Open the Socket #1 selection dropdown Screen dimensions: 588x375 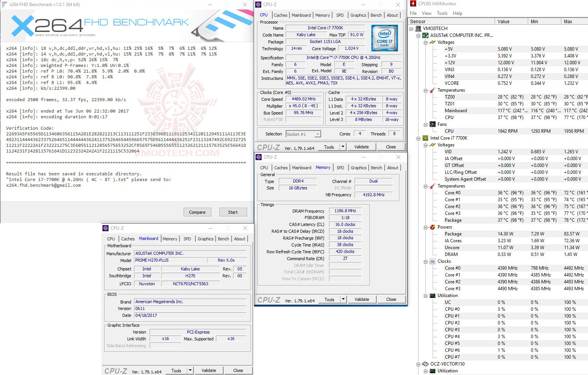(317, 134)
